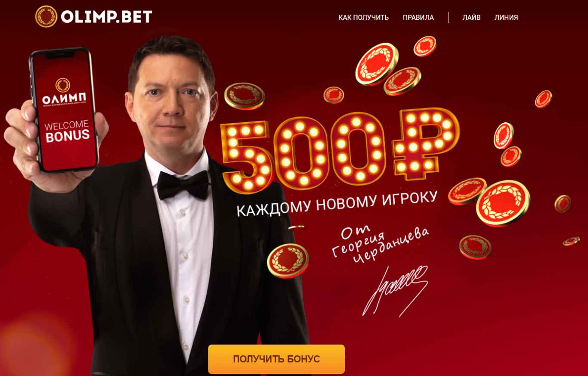Click the large laurel coin right of headline
The width and height of the screenshot is (588, 376).
tap(503, 203)
